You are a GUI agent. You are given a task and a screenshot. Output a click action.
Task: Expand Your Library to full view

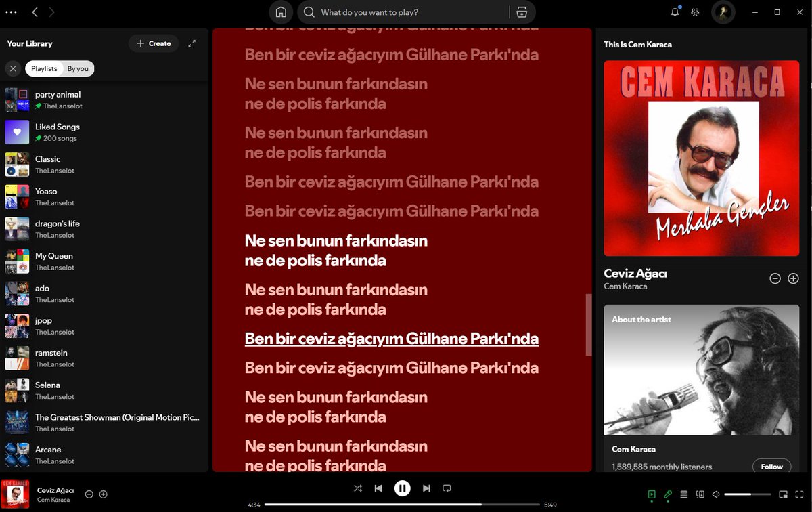(192, 43)
